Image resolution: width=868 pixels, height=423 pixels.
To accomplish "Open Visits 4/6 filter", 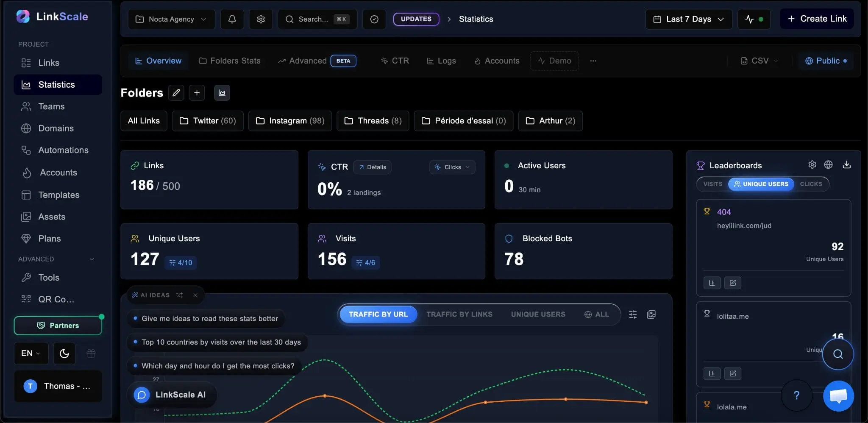I will coord(365,262).
